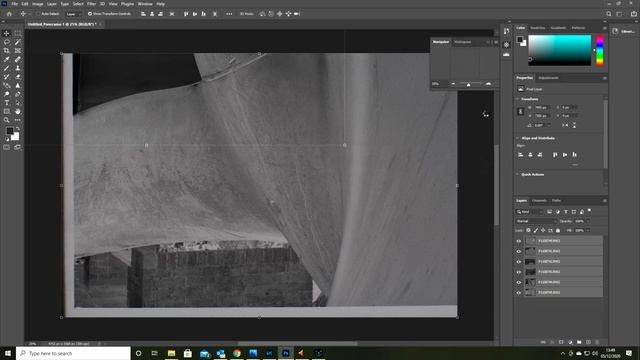Screen dimensions: 640x360
Task: Open the Home screen icon
Action: coord(9,14)
